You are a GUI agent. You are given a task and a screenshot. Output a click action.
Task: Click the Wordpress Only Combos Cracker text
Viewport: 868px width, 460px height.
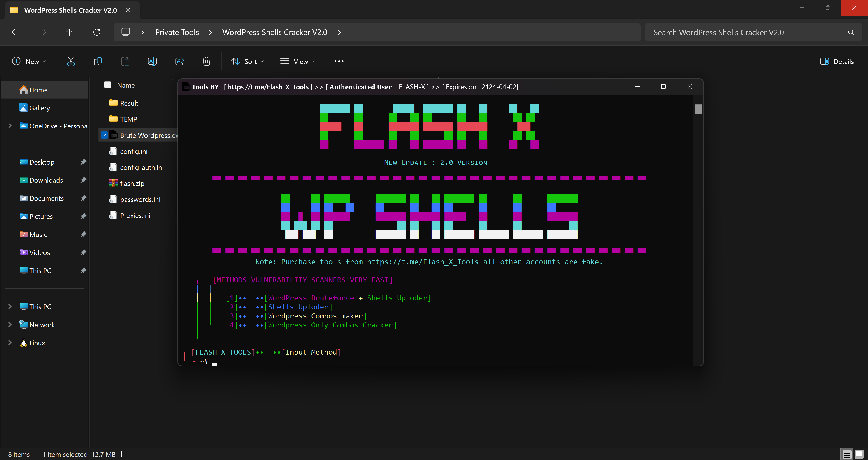tap(330, 325)
